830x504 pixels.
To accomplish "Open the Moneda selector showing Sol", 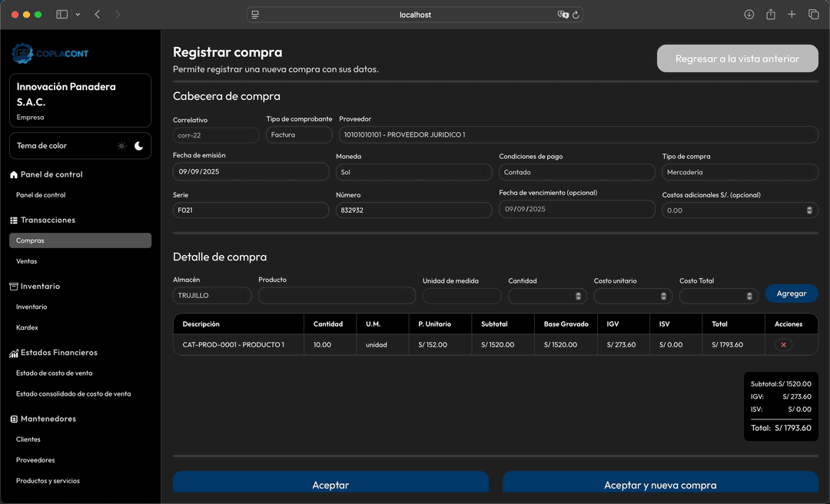I will (x=413, y=171).
